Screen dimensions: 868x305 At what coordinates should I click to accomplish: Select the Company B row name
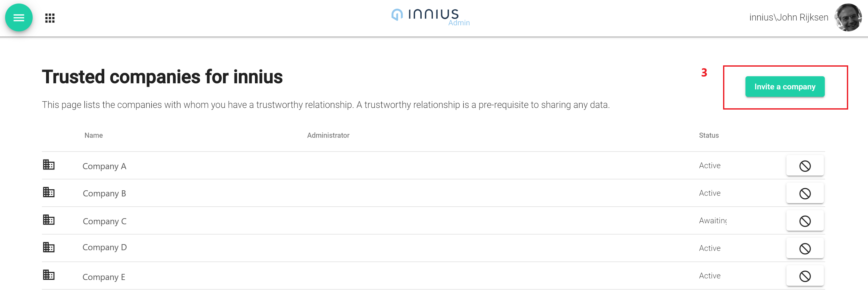(104, 193)
